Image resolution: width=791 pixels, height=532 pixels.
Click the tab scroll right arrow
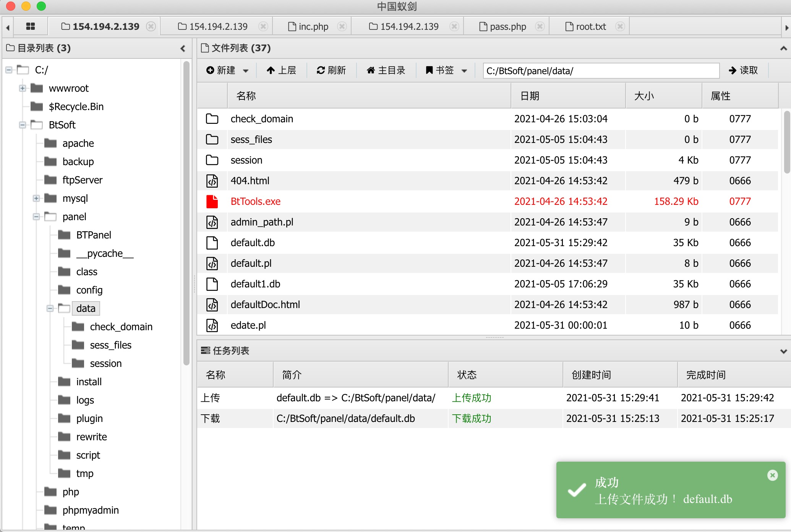(786, 27)
